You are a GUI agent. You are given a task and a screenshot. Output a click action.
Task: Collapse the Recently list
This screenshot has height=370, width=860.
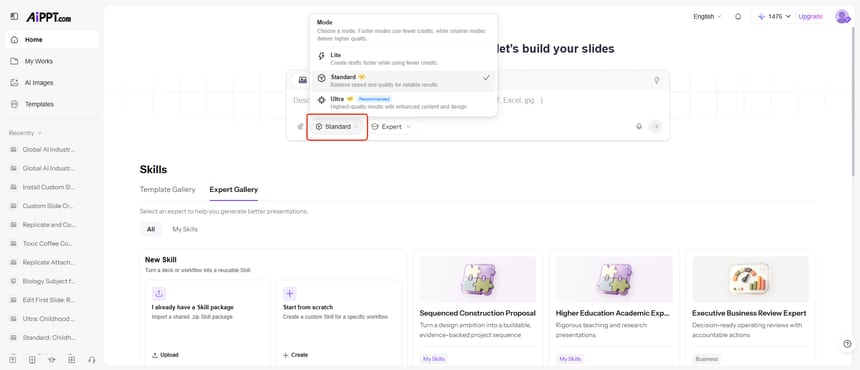[x=26, y=133]
